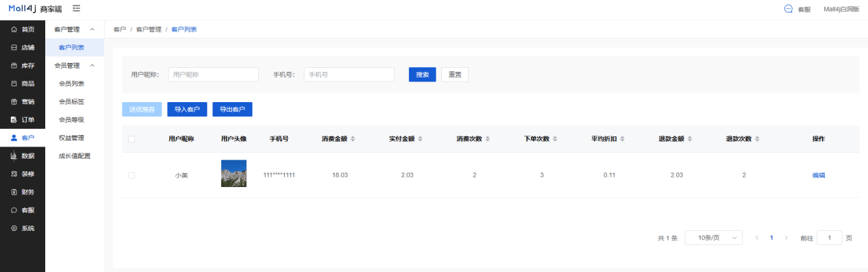Click the 库存 inventory icon in sidebar
This screenshot has height=272, width=868.
[14, 66]
